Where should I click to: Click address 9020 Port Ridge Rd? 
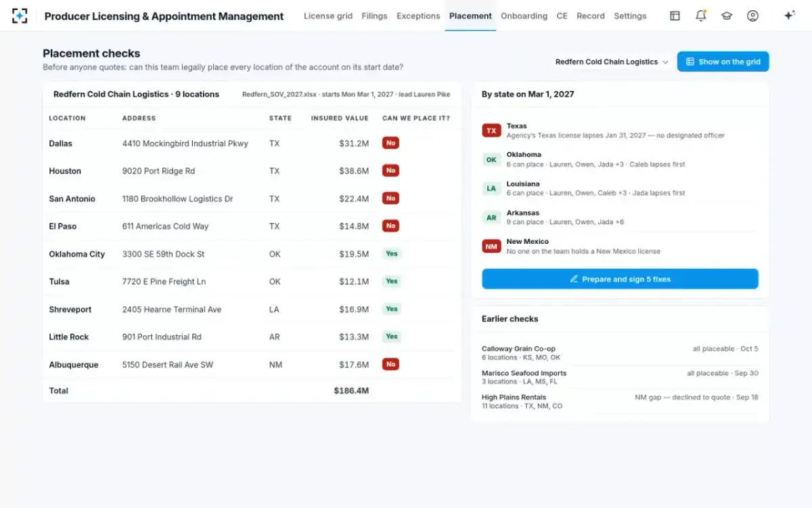pos(158,171)
